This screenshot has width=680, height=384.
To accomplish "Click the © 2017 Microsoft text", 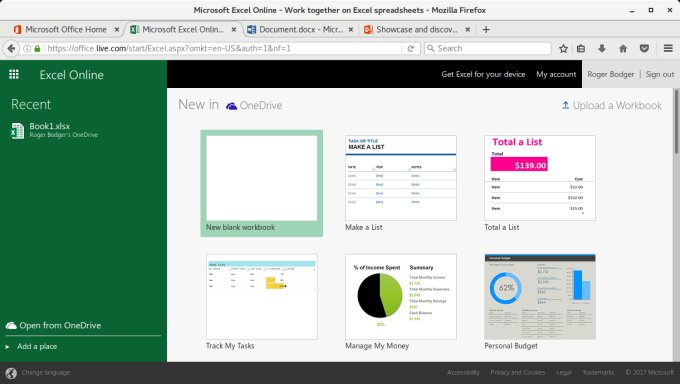I will pos(650,373).
